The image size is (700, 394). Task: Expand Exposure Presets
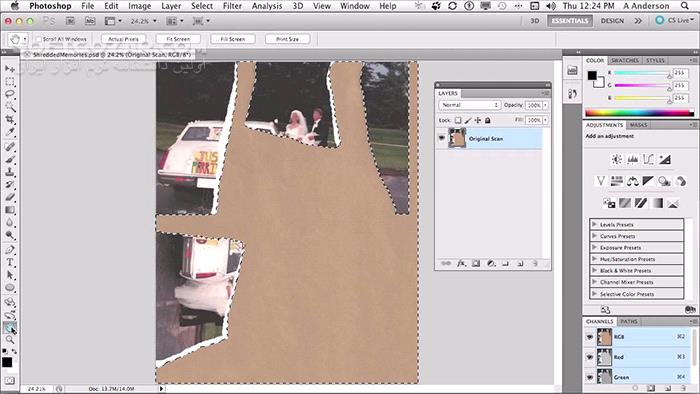[594, 247]
